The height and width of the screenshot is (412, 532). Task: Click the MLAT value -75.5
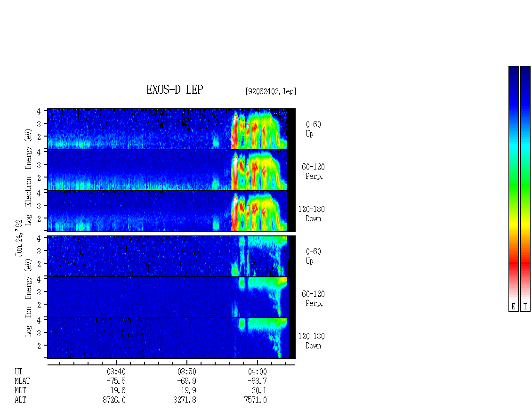[116, 381]
